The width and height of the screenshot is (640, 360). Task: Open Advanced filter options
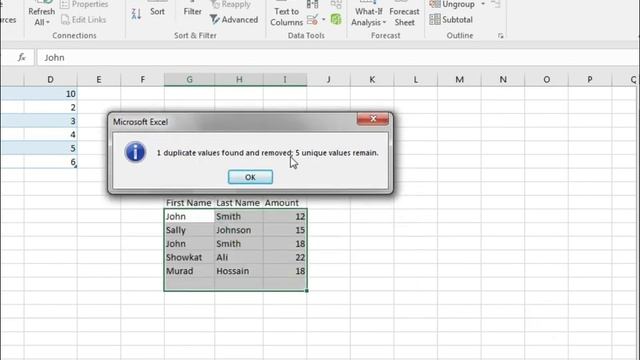pos(234,20)
